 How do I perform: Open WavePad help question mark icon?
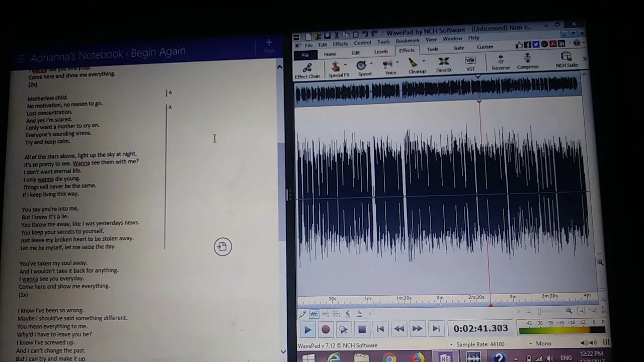tap(577, 43)
